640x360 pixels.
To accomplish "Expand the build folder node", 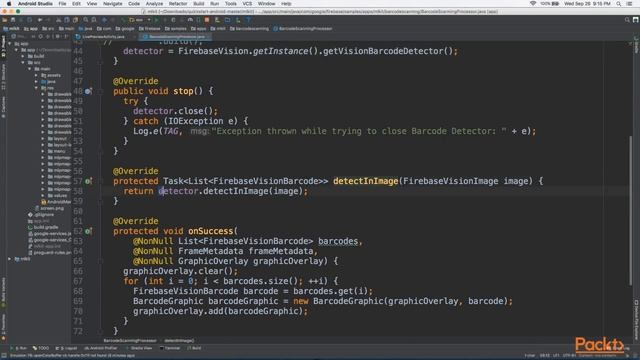I will pyautogui.click(x=23, y=56).
